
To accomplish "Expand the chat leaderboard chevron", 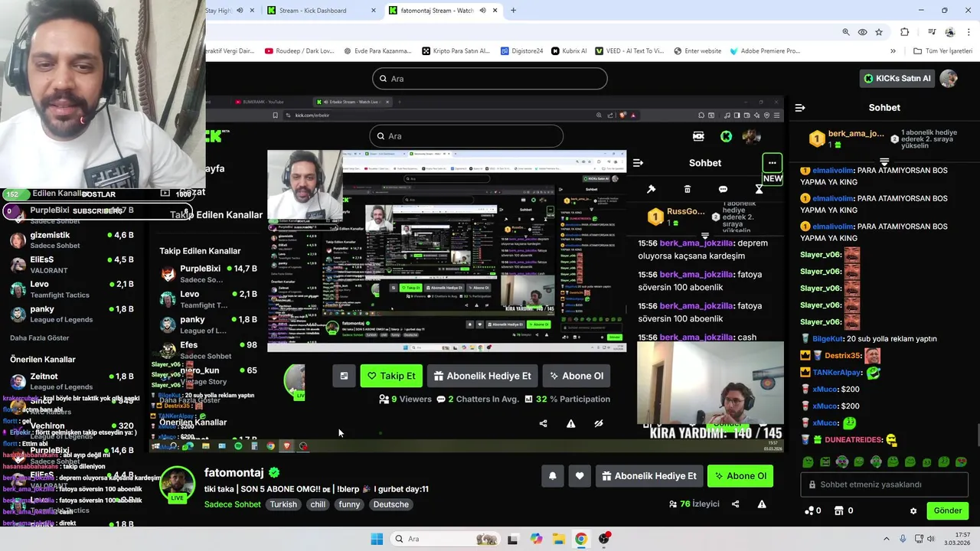I will point(884,162).
